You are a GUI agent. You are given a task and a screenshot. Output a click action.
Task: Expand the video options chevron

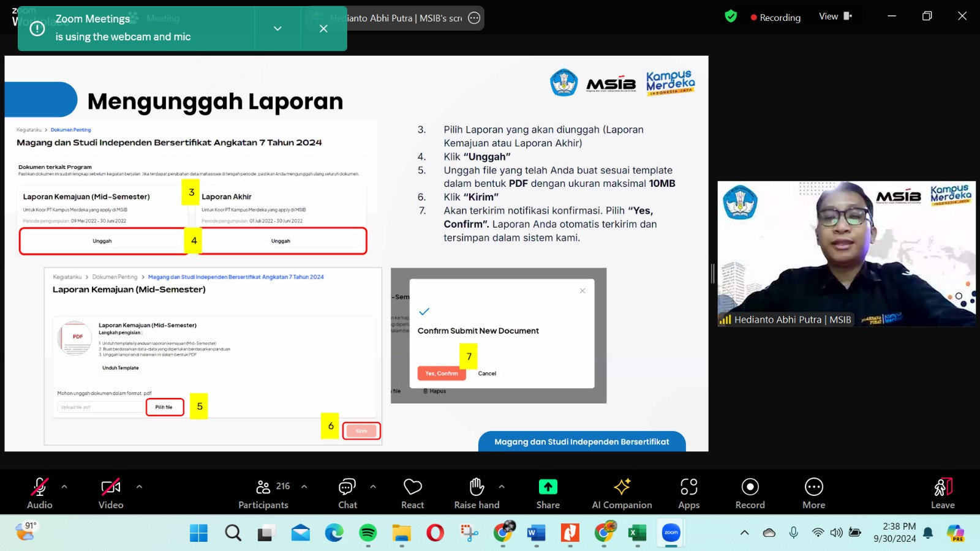click(x=139, y=487)
